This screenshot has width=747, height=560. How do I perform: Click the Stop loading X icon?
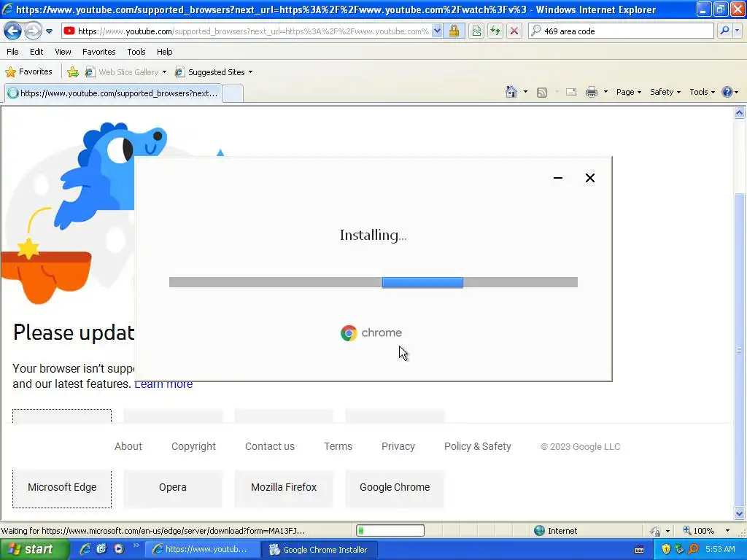[x=514, y=31]
